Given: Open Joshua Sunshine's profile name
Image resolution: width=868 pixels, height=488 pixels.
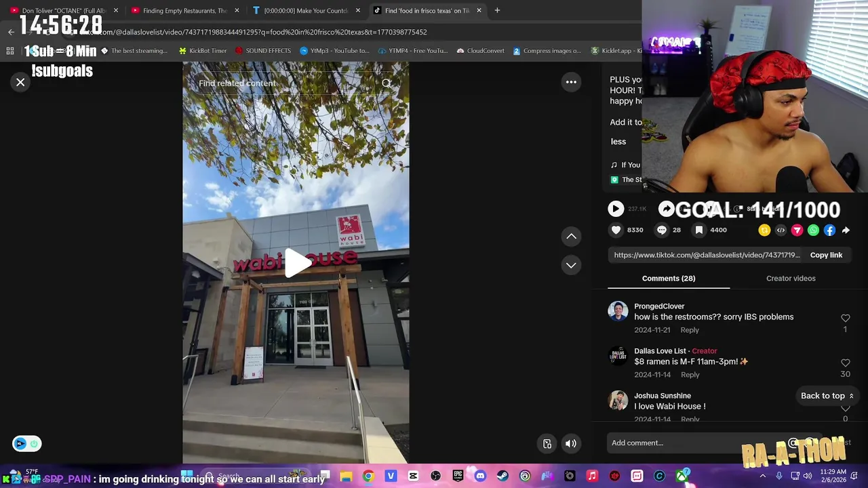Looking at the screenshot, I should pyautogui.click(x=663, y=396).
